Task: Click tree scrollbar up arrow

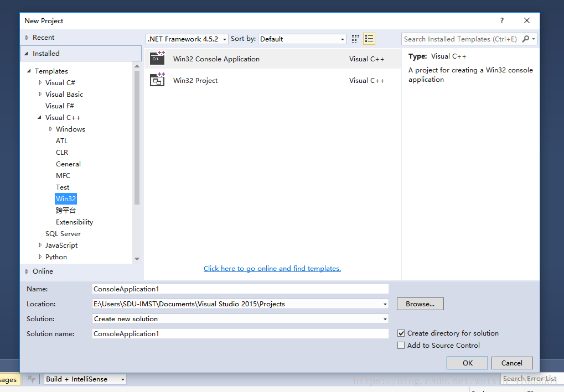Action: tap(137, 66)
